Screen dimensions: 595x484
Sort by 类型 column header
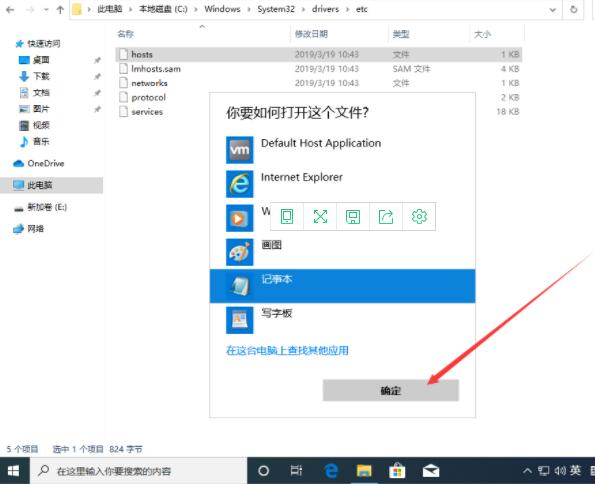coord(401,34)
